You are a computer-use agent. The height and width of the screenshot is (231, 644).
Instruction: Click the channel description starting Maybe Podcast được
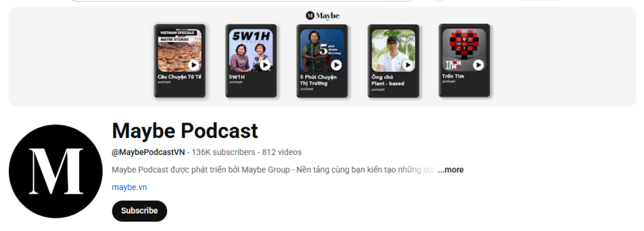coord(273,169)
